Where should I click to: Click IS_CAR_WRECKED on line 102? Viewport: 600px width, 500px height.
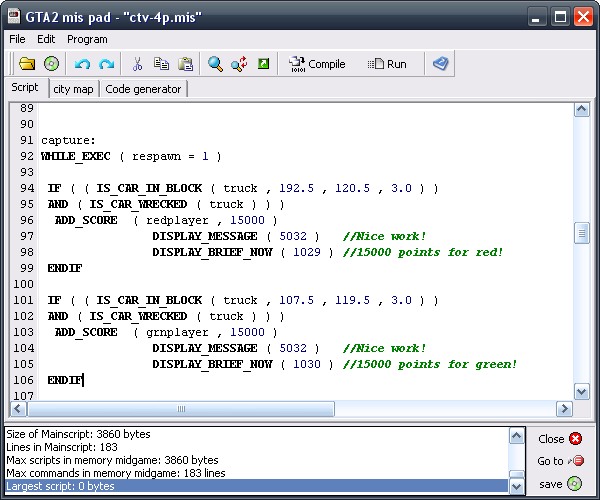coord(138,316)
